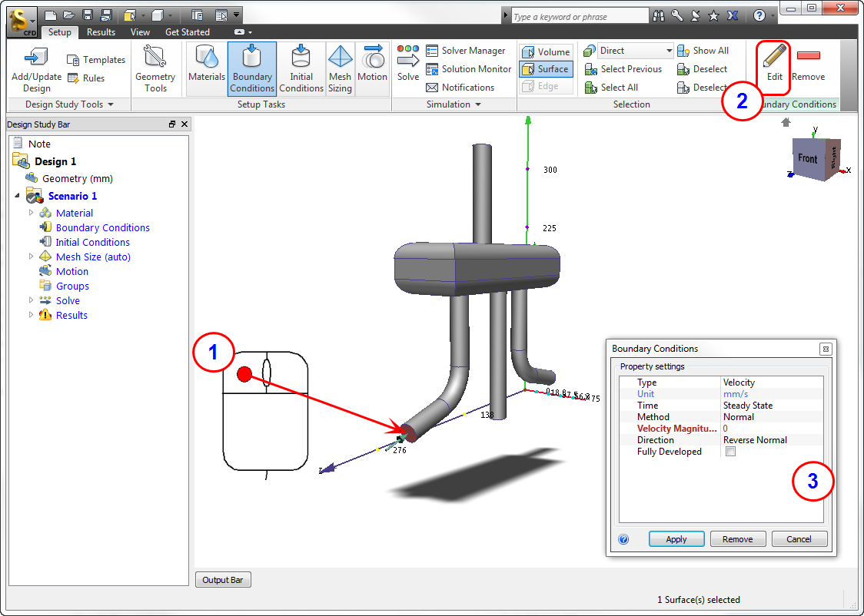Switch to the Results ribbon tab
Image resolution: width=864 pixels, height=616 pixels.
point(101,32)
